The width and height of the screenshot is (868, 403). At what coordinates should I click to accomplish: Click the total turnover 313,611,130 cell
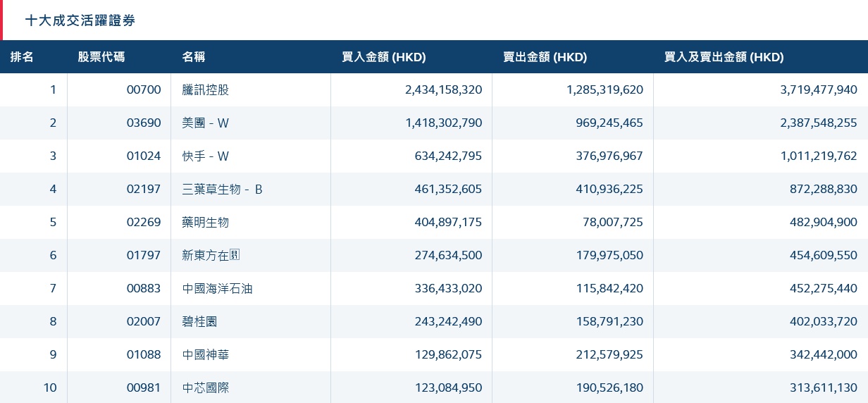(x=819, y=387)
